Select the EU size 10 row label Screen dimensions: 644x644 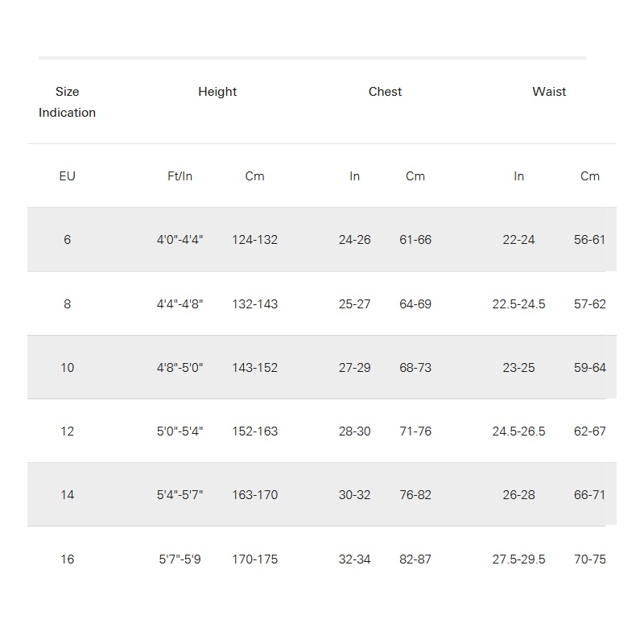[67, 368]
